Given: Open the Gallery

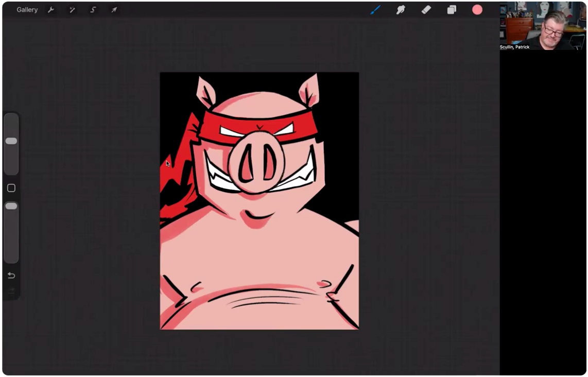Looking at the screenshot, I should pyautogui.click(x=27, y=10).
